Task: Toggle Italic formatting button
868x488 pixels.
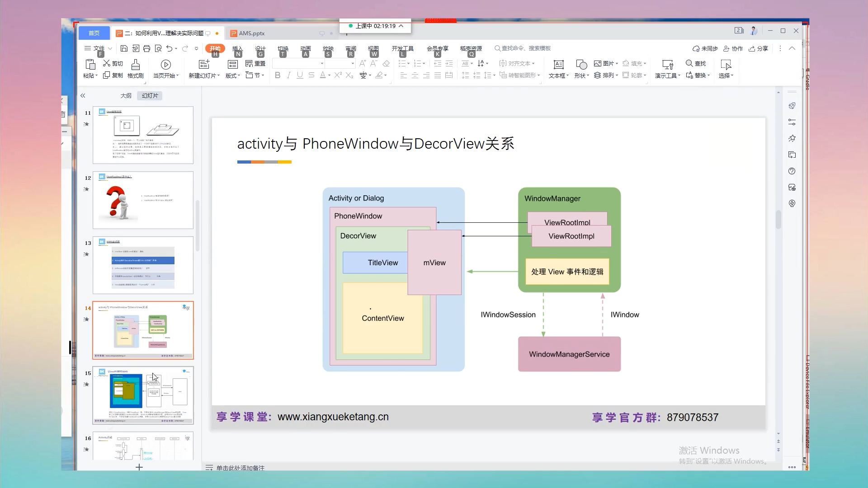Action: [288, 75]
